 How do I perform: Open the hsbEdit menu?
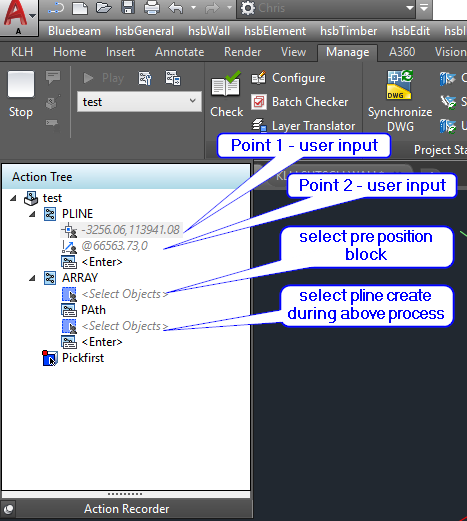point(410,31)
